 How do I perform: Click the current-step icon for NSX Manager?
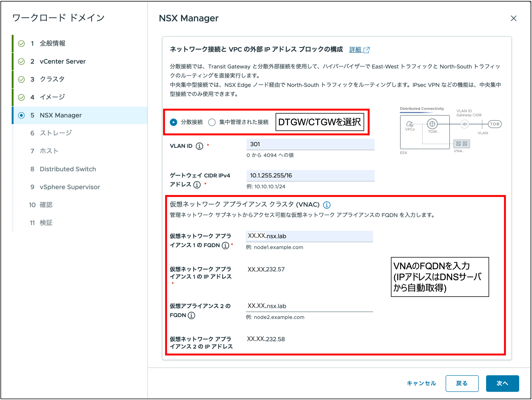(x=21, y=115)
